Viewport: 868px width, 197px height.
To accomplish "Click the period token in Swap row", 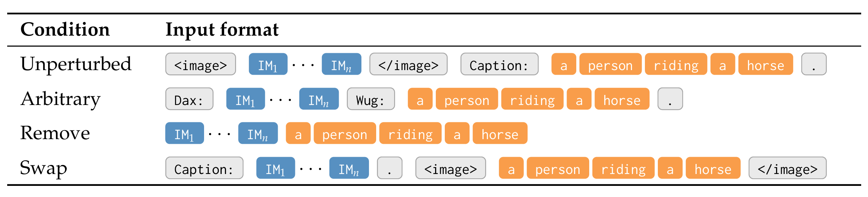I will (x=389, y=168).
